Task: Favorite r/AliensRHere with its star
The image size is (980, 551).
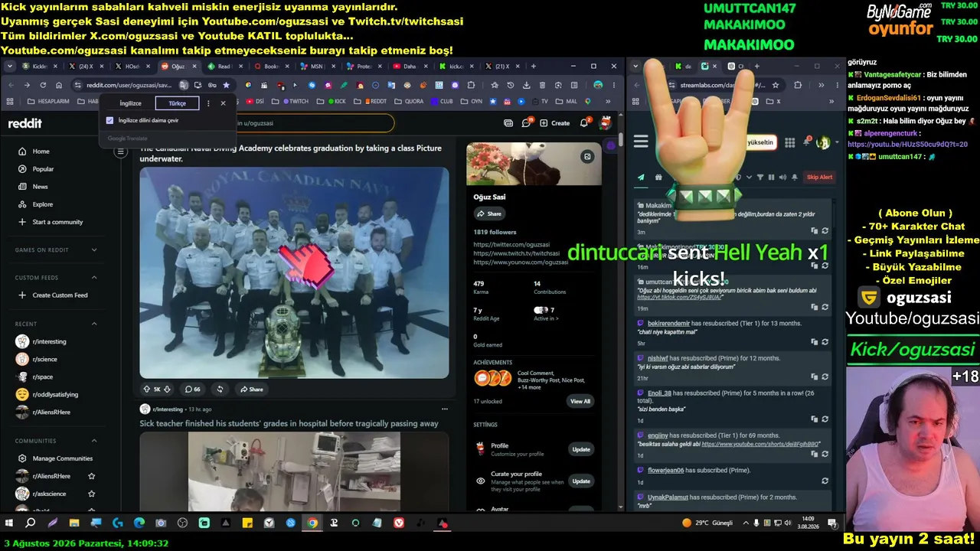Action: point(92,476)
